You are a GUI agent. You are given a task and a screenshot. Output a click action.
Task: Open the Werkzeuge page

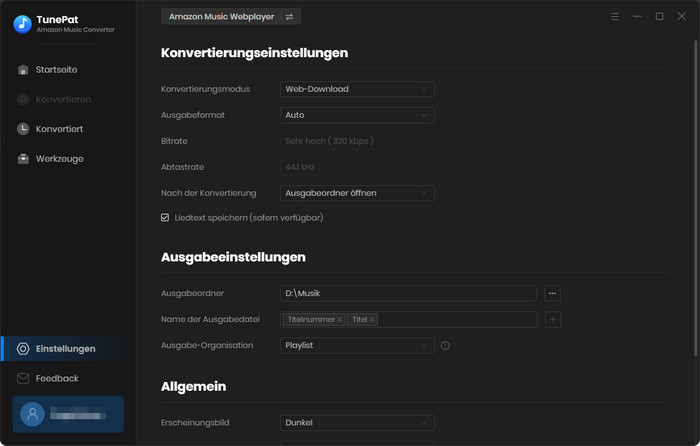click(x=59, y=159)
